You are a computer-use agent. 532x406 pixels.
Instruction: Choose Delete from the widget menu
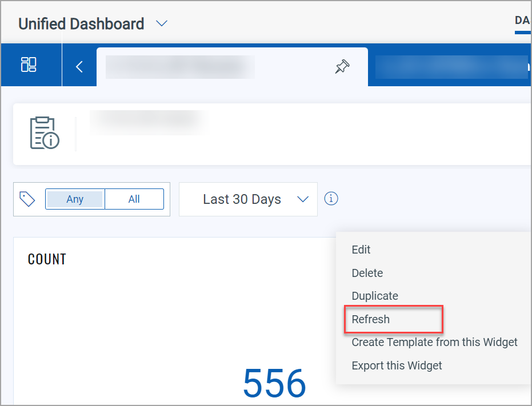[367, 273]
